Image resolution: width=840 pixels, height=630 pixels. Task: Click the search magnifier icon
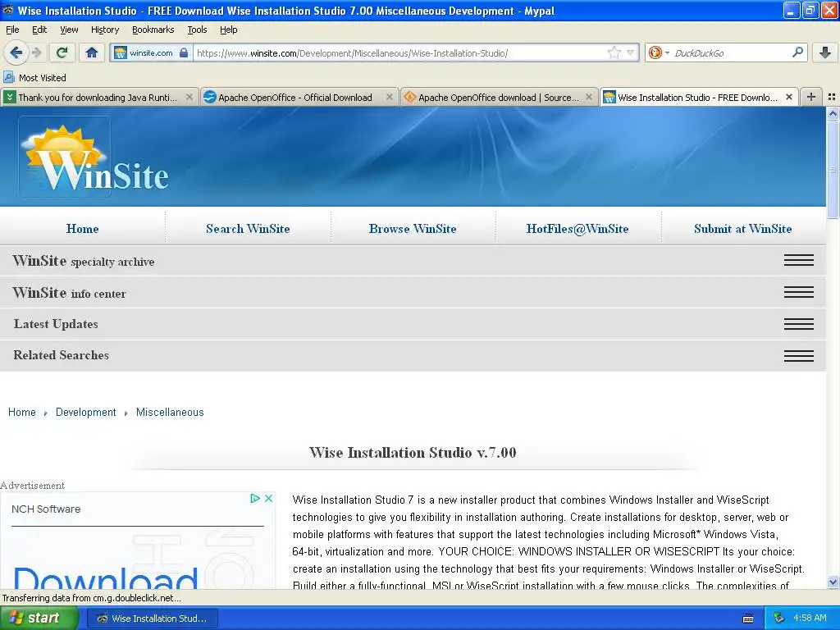click(x=797, y=52)
